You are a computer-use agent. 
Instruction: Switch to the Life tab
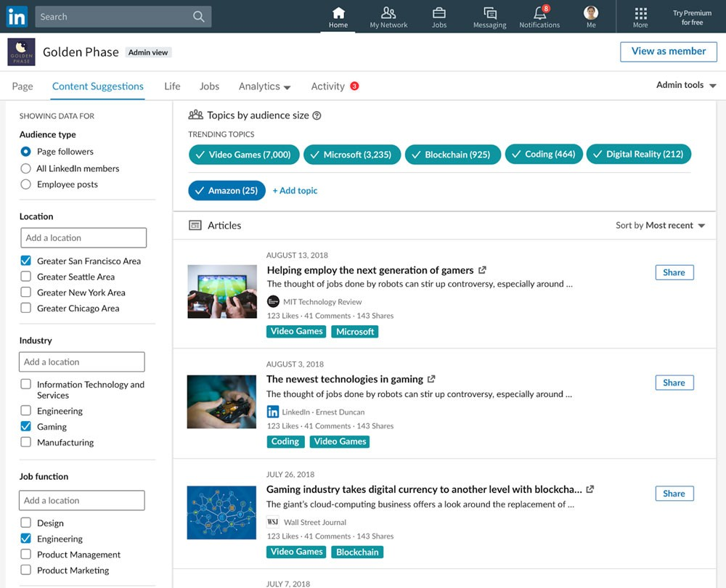coord(172,86)
